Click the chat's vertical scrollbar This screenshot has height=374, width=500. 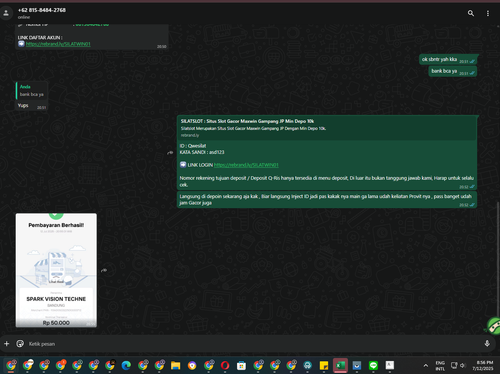tap(498, 260)
